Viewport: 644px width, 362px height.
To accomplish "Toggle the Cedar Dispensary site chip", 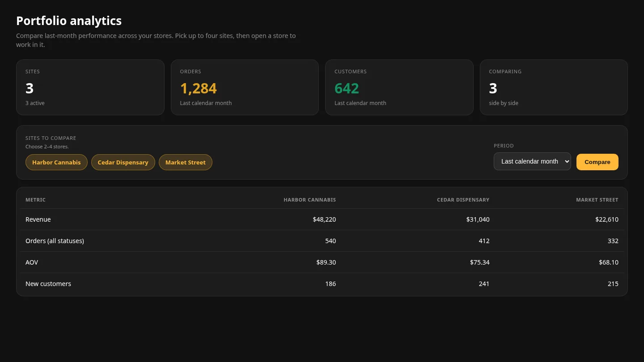I will (123, 162).
